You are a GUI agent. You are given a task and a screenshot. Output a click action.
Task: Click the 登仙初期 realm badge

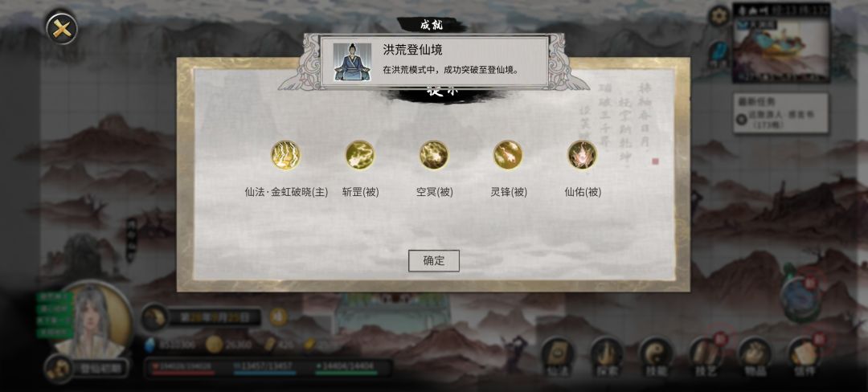pyautogui.click(x=87, y=368)
